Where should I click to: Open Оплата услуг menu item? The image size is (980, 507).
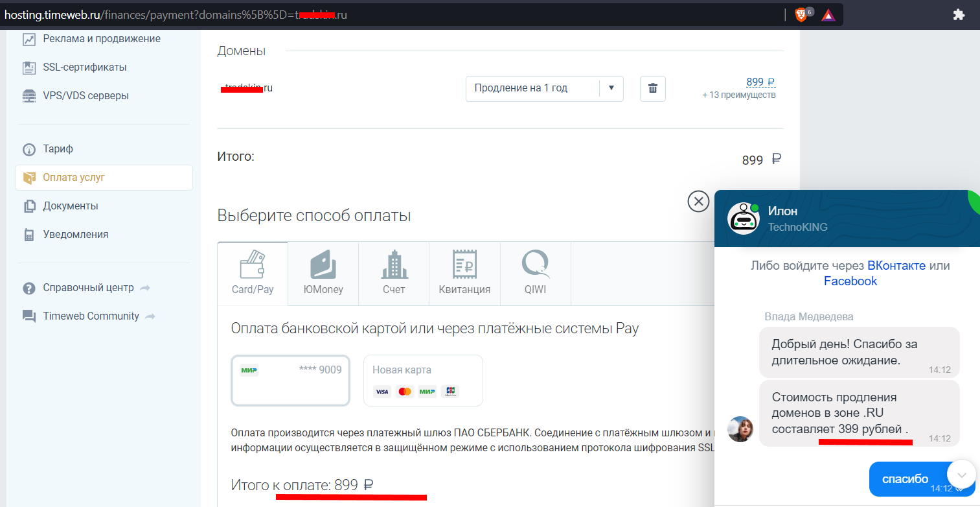click(104, 178)
